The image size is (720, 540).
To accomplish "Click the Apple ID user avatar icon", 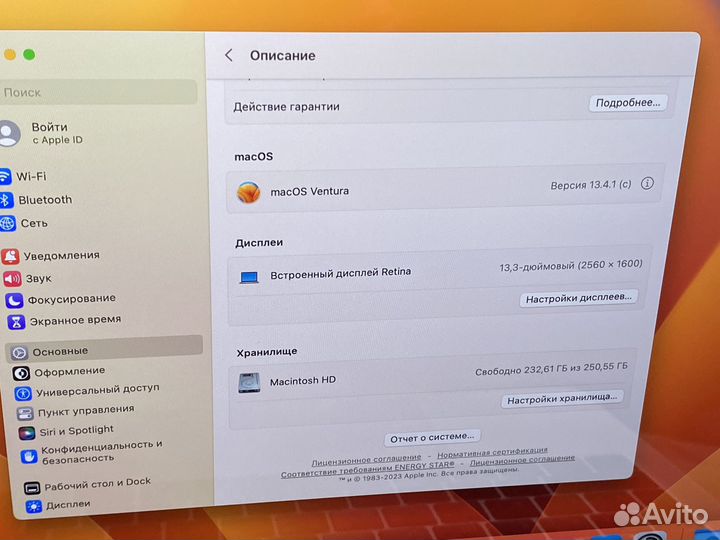I will click(9, 134).
